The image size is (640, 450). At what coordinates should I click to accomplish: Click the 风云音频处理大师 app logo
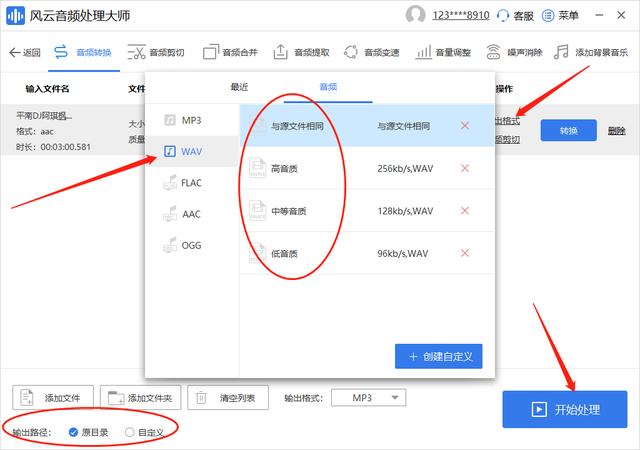click(16, 16)
